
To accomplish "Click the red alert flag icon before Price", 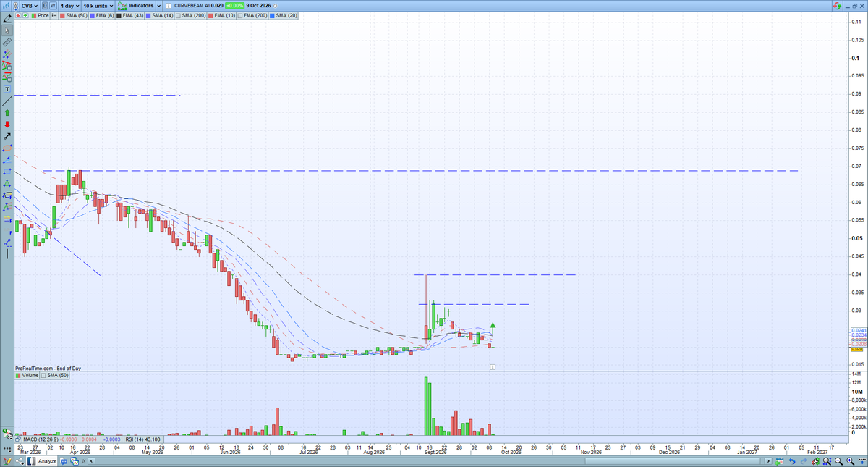I will click(x=18, y=15).
